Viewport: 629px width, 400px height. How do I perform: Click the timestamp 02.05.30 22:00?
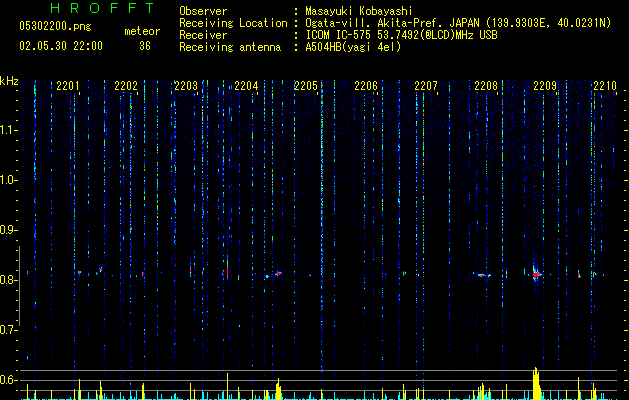(61, 46)
